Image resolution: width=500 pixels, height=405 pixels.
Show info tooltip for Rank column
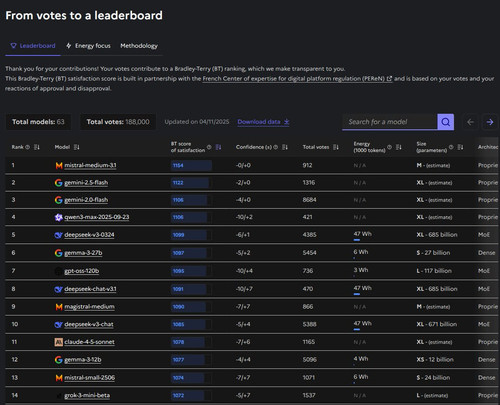click(28, 147)
